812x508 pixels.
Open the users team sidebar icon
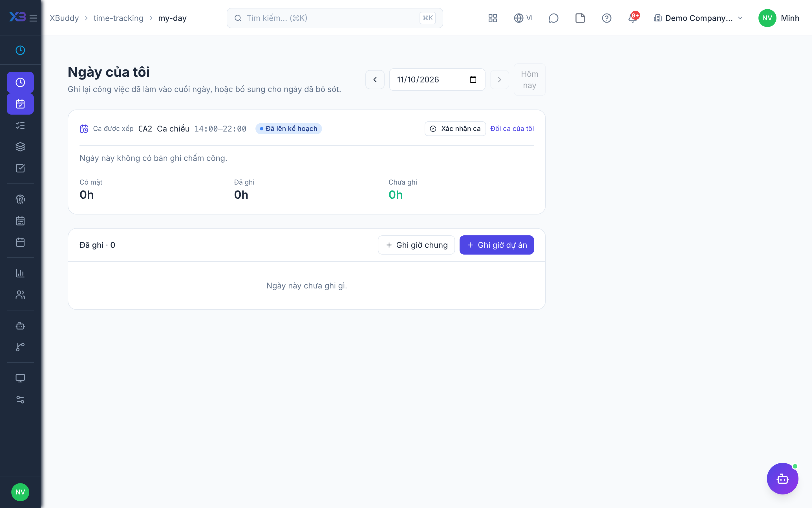[x=20, y=295]
